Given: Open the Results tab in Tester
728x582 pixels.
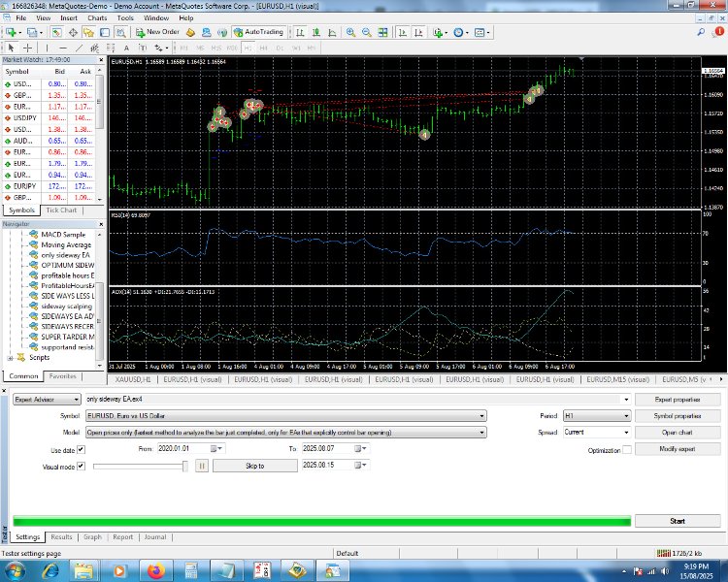Looking at the screenshot, I should [x=61, y=537].
